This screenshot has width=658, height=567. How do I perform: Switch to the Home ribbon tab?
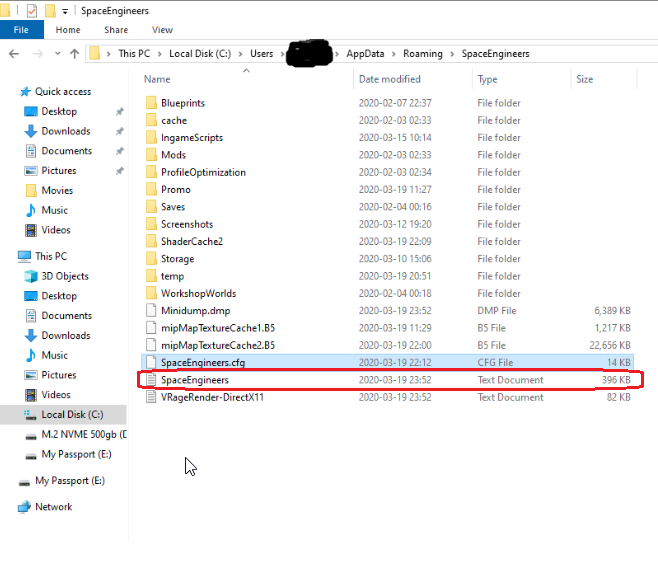(x=68, y=30)
